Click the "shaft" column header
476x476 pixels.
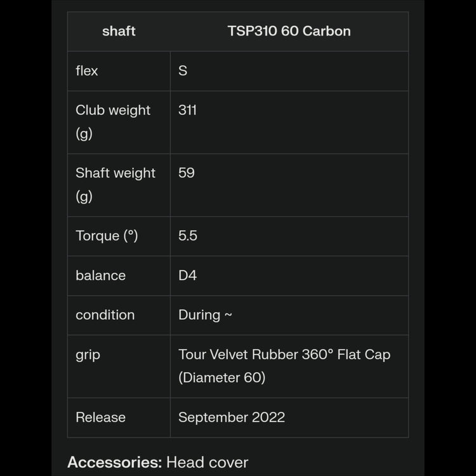click(119, 31)
